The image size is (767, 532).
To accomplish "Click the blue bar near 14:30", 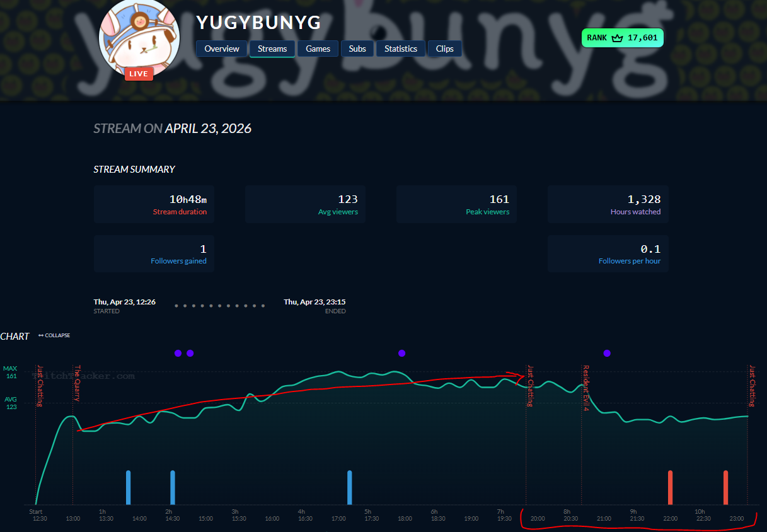I will point(173,487).
